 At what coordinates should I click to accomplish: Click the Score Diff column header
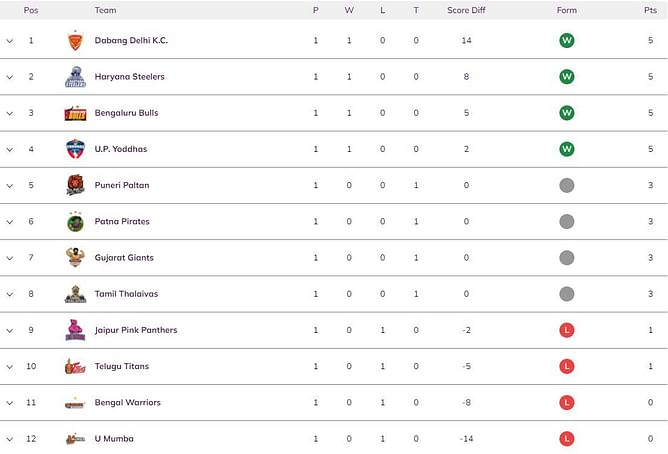465,10
